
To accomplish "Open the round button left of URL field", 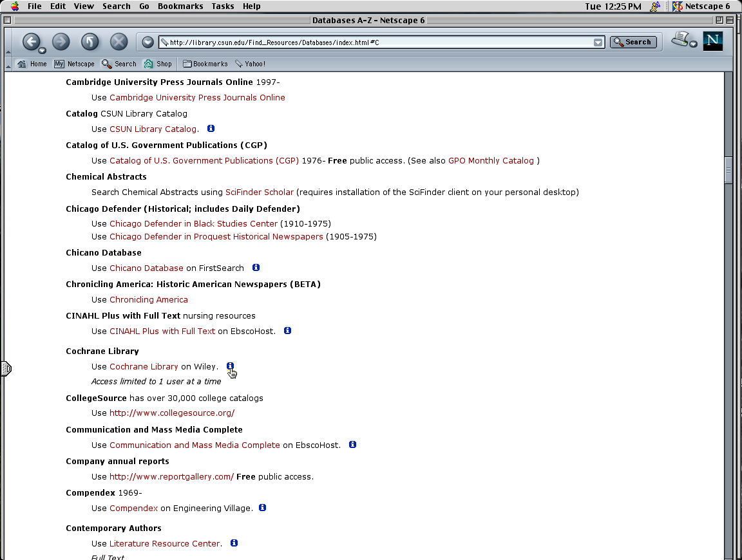I will pyautogui.click(x=147, y=42).
